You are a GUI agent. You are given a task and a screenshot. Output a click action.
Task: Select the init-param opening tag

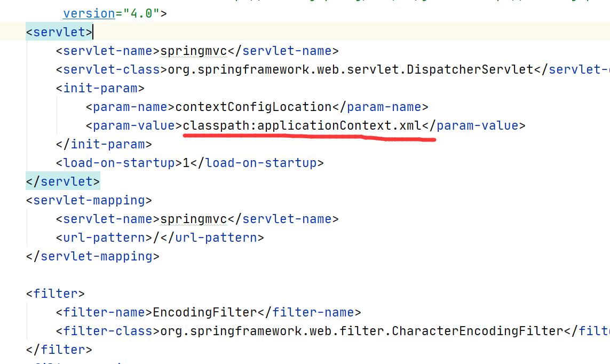coord(99,88)
